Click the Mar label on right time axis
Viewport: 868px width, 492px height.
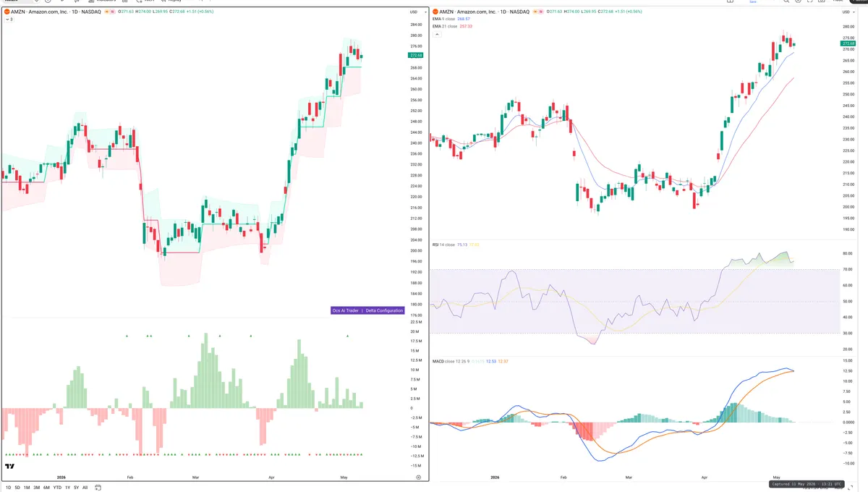[x=629, y=478]
